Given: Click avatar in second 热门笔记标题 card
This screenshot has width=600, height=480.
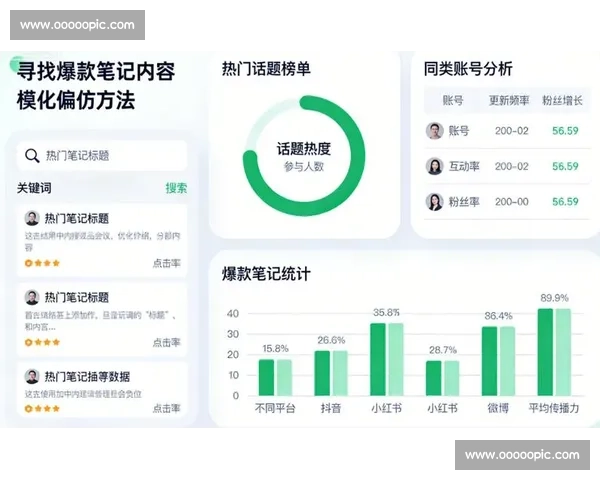Looking at the screenshot, I should 32,297.
